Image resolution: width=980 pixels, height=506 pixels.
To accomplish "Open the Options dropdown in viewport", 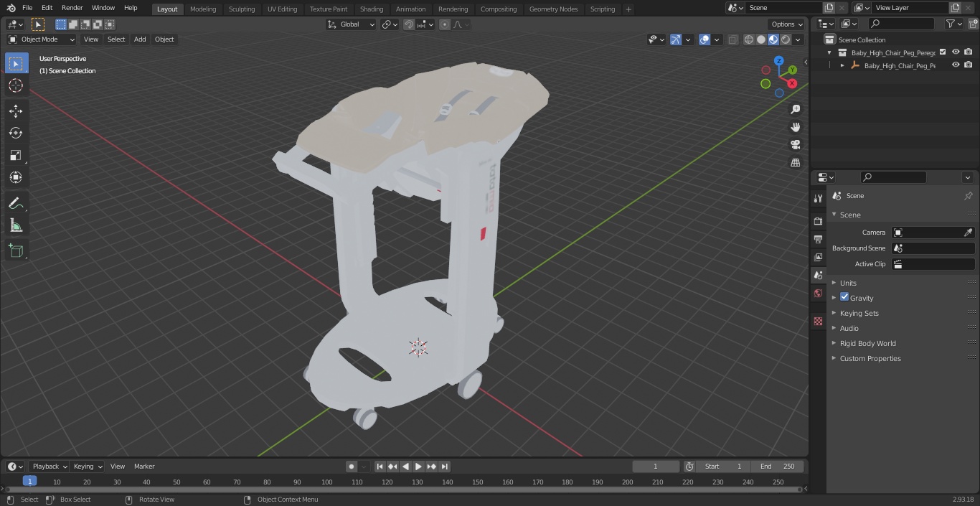I will point(787,24).
